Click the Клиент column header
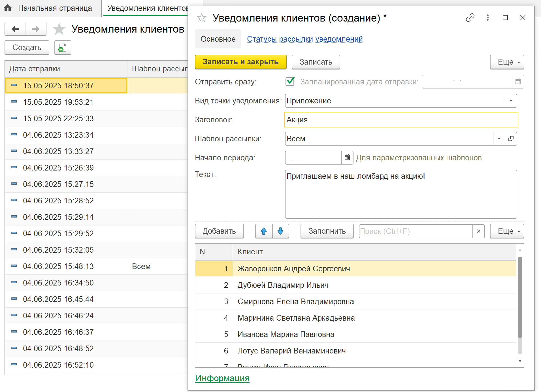Image resolution: width=541 pixels, height=392 pixels. 374,252
